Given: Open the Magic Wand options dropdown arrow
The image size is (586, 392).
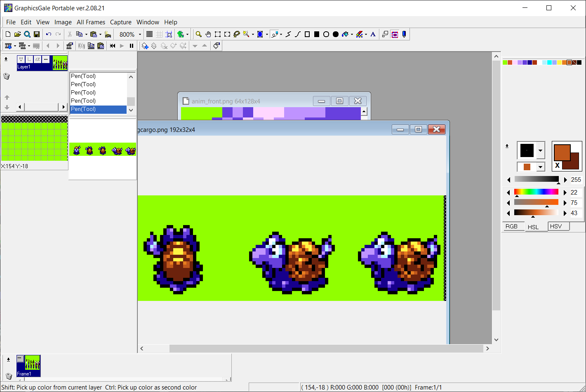Looking at the screenshot, I should tap(253, 34).
